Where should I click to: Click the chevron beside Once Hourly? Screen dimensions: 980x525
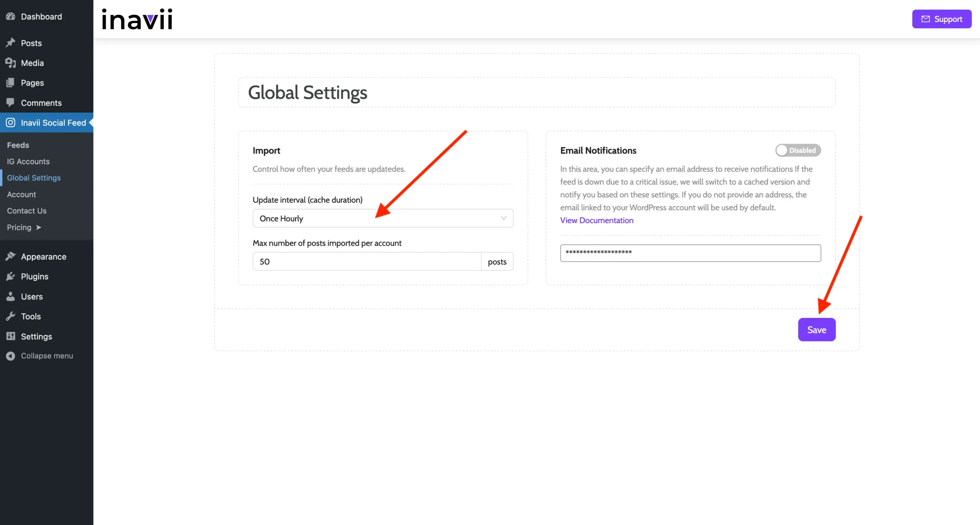click(503, 218)
